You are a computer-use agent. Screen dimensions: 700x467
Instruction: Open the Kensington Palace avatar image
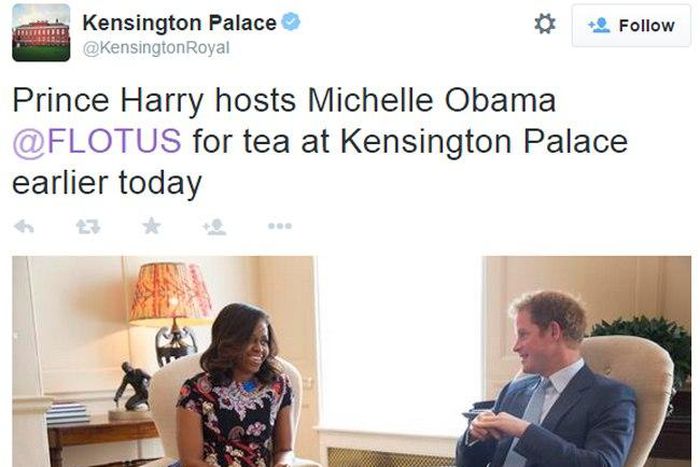[x=41, y=33]
